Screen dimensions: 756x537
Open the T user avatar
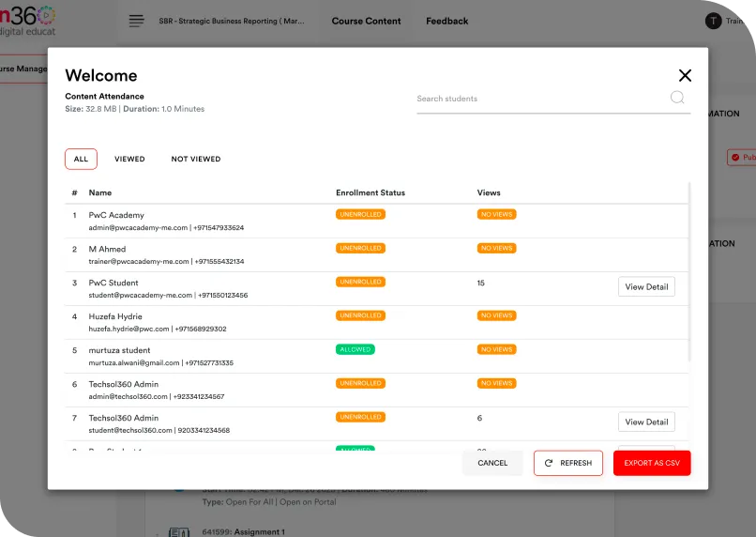713,21
